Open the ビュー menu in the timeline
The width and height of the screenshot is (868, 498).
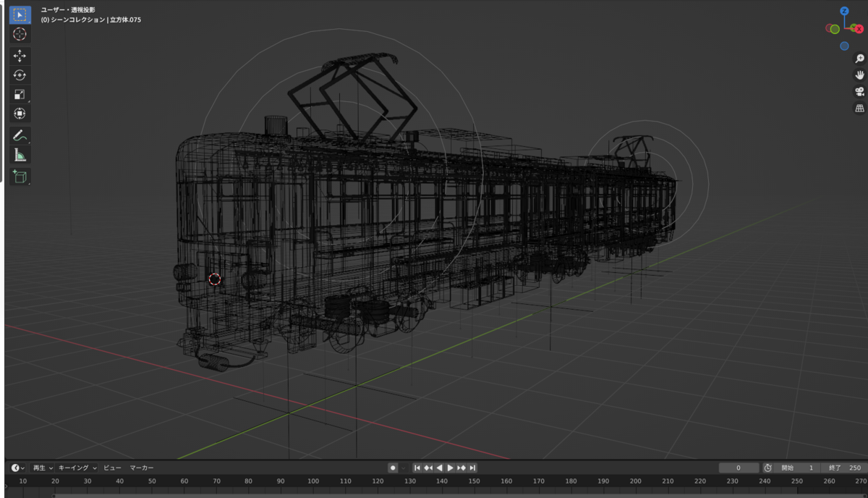tap(112, 468)
